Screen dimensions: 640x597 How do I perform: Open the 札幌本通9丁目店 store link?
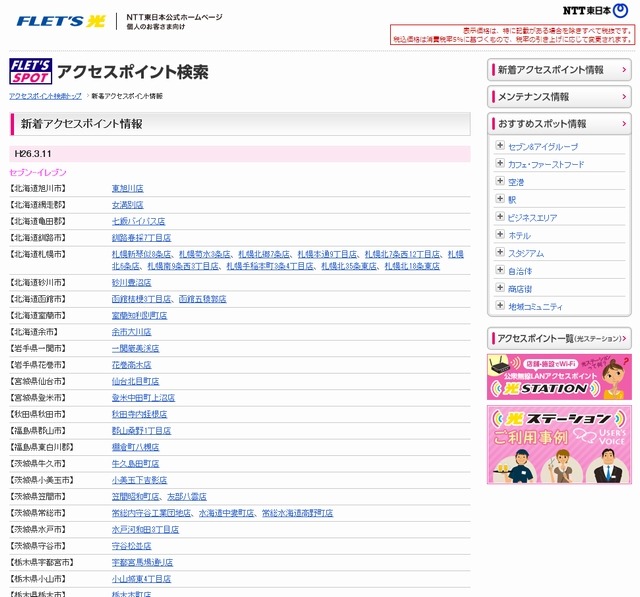pyautogui.click(x=327, y=254)
